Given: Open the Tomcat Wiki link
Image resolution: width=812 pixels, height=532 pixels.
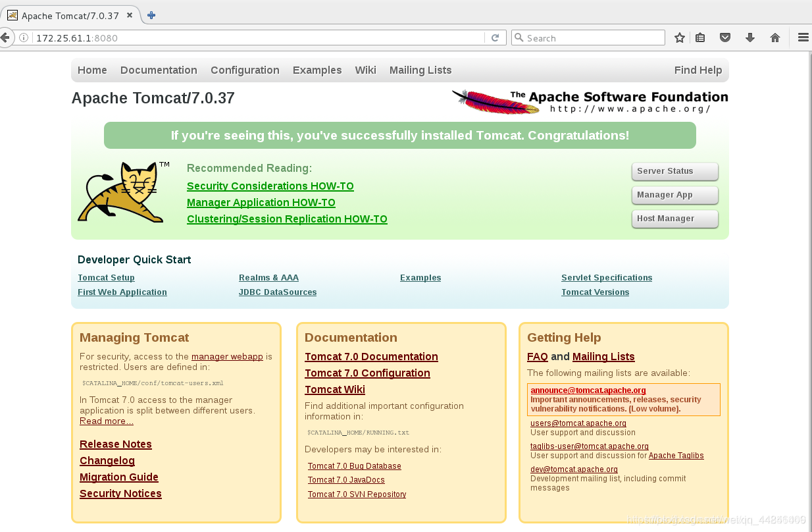Looking at the screenshot, I should (335, 390).
